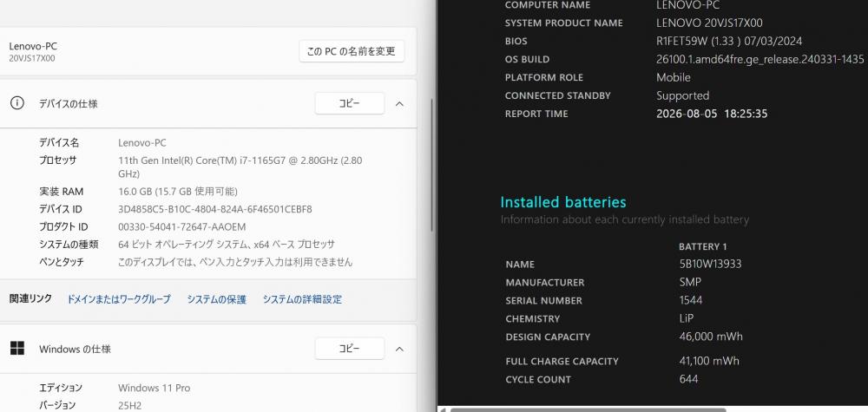Select CYCLE COUNT value 644
Viewport: 868px width, 412px height.
coord(688,379)
